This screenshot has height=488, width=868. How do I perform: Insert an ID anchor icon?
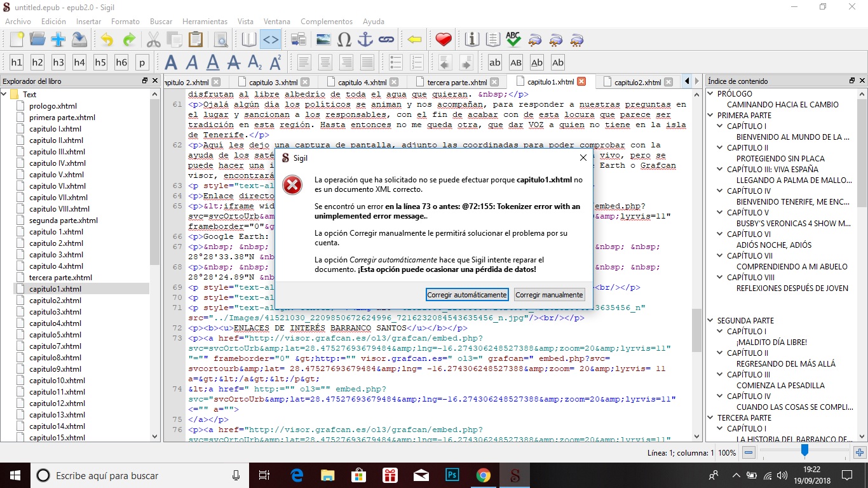point(365,39)
